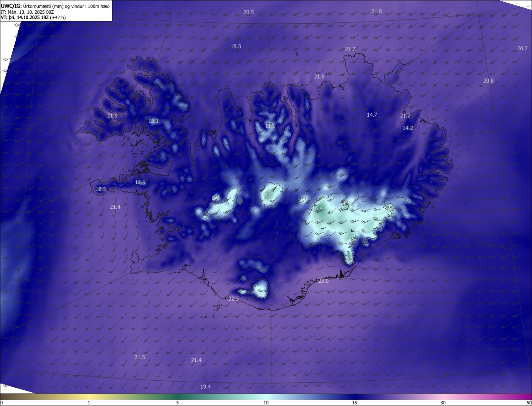Click the valid time line 'VT: þri. 14.10.2025 18Z'

click(25, 17)
